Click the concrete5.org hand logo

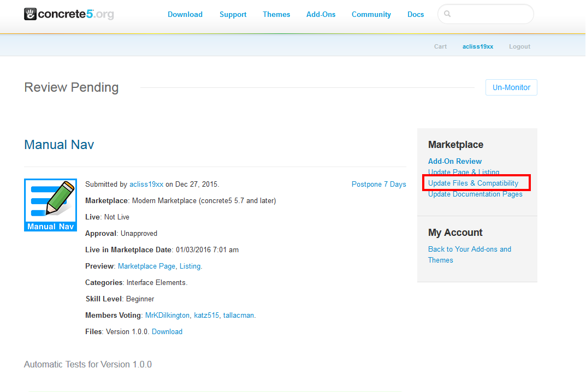(x=30, y=14)
